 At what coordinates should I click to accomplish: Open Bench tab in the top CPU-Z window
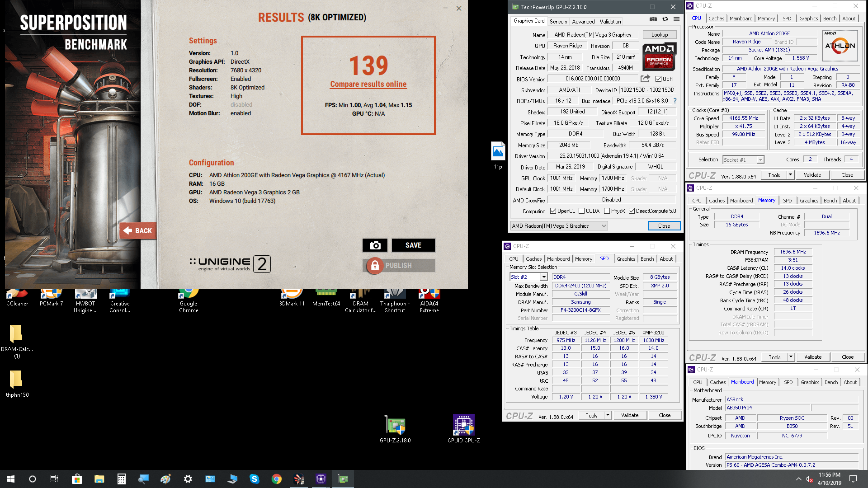tap(830, 19)
